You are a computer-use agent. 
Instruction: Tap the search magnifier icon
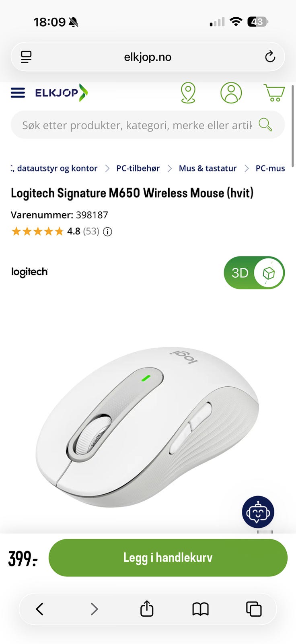(265, 125)
